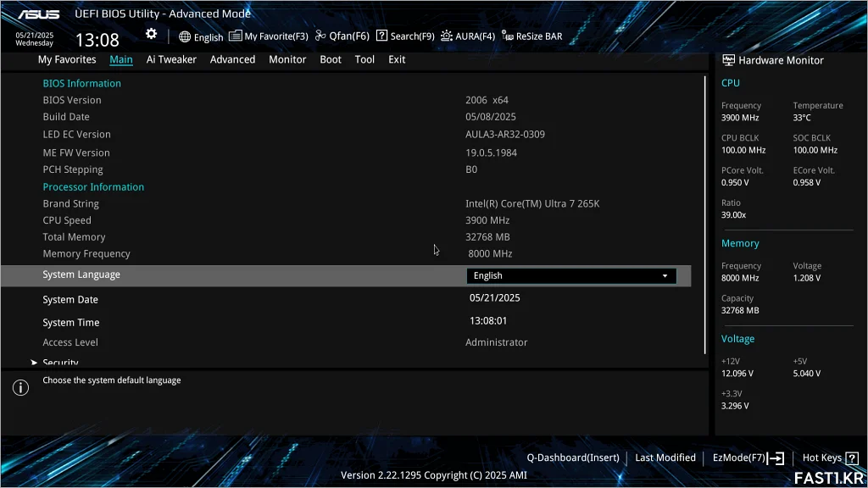Select the Main tab
The height and width of the screenshot is (488, 868).
(121, 59)
